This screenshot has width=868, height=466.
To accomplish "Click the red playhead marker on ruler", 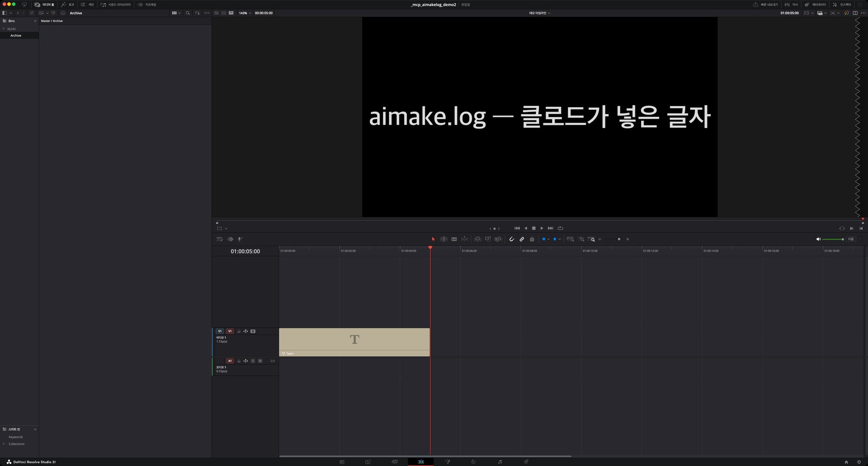I will [430, 247].
